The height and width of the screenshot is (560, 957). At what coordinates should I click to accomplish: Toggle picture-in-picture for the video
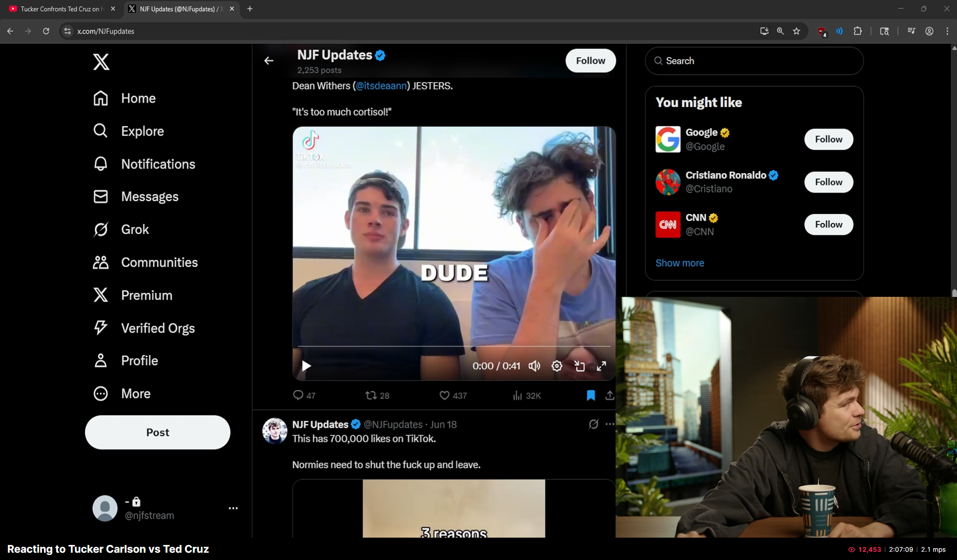click(579, 366)
